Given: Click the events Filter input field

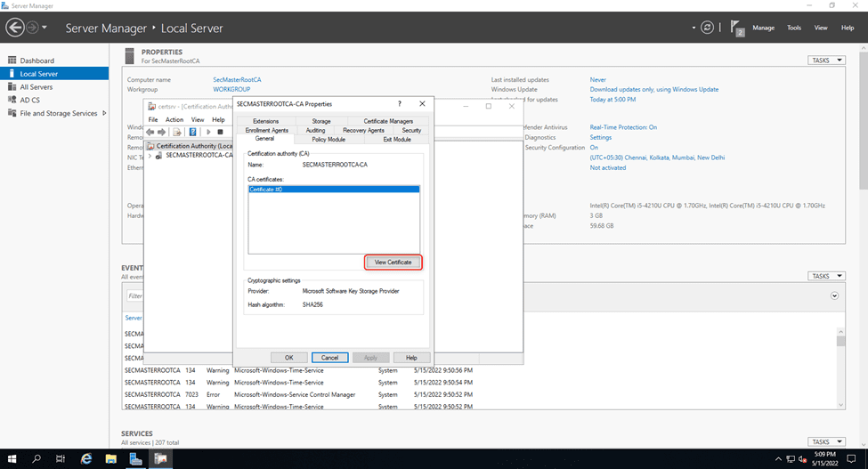Looking at the screenshot, I should coord(135,295).
